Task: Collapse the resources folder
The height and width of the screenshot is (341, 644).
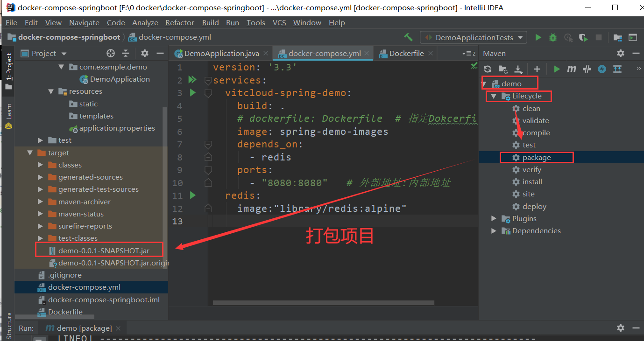Action: click(51, 91)
